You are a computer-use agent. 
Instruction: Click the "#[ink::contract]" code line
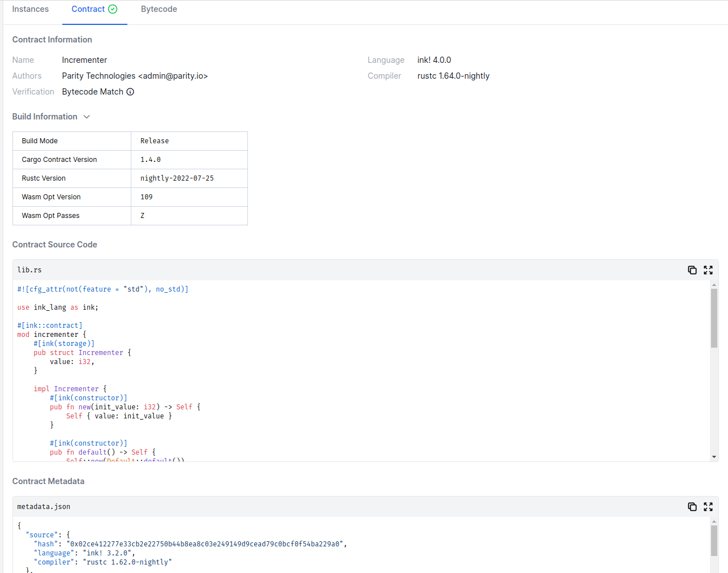[50, 326]
